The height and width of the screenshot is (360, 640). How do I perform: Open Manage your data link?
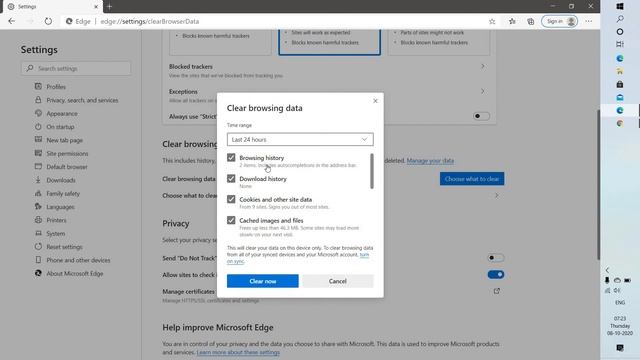430,161
